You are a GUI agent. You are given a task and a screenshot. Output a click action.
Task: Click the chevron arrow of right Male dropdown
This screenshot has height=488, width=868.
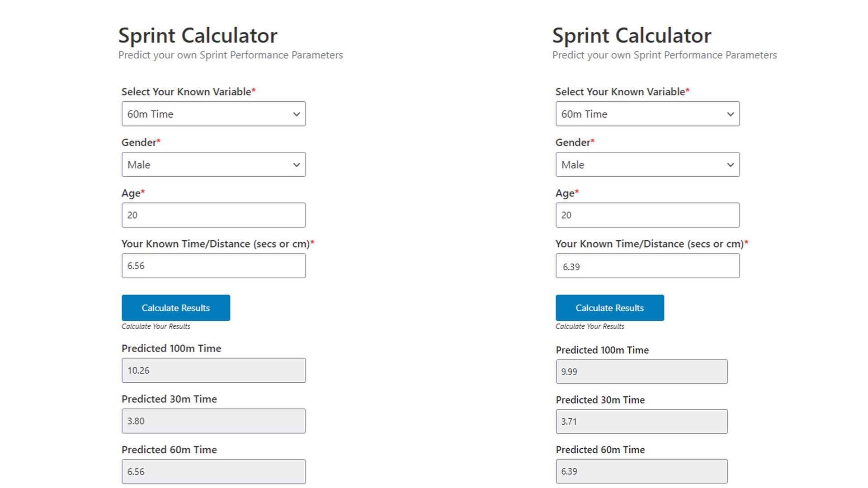coord(731,164)
